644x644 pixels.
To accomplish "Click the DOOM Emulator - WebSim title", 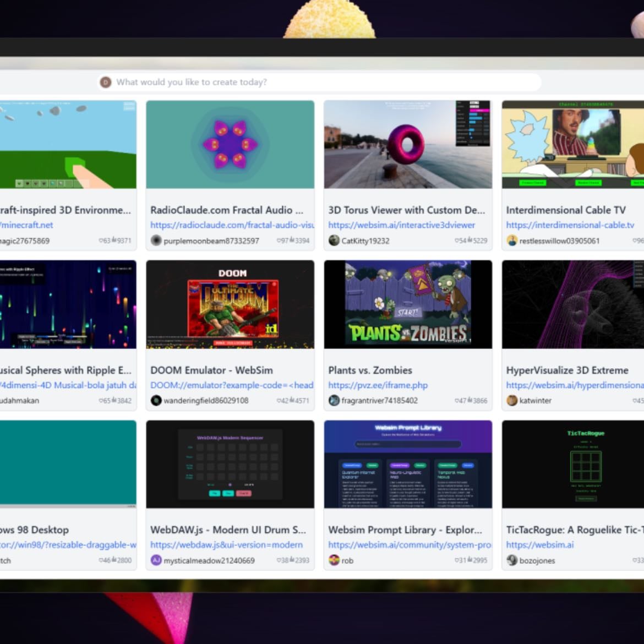I will 211,370.
